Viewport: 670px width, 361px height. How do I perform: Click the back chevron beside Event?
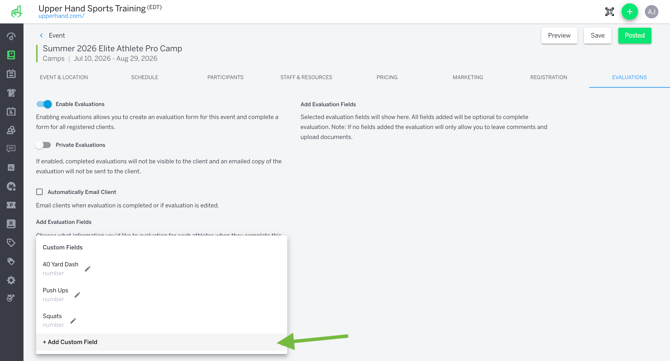point(41,35)
